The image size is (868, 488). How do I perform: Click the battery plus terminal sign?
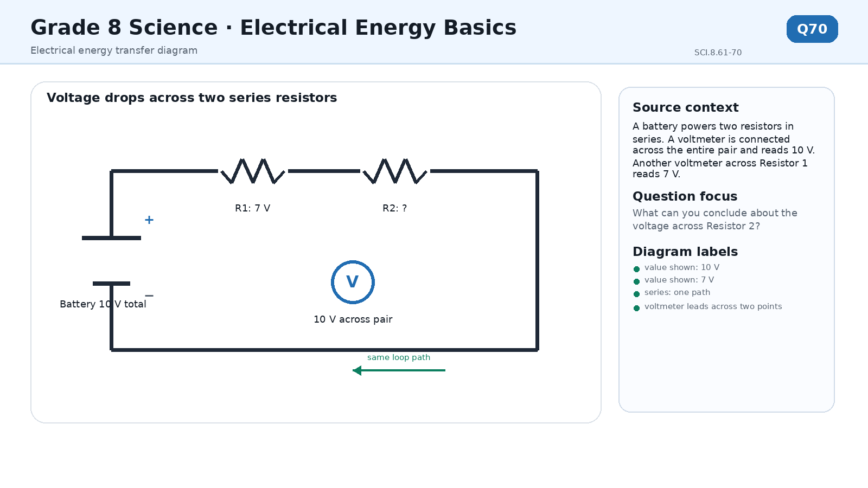149,220
